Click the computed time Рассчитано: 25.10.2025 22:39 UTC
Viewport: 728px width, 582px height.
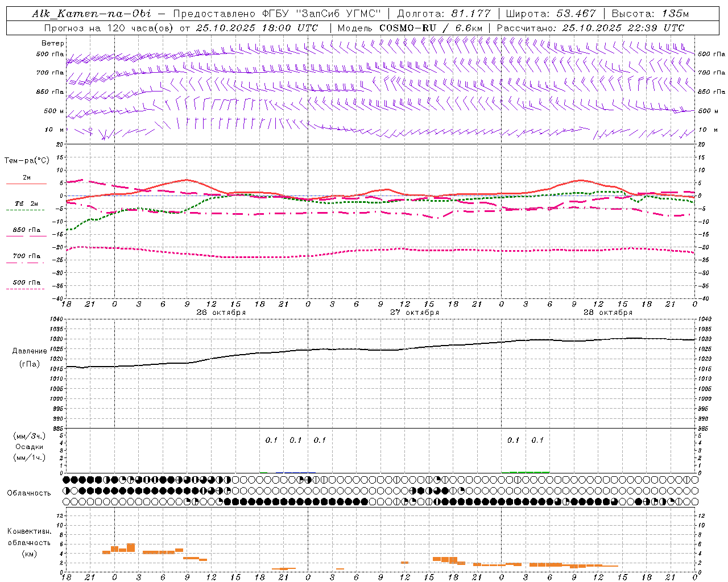(590, 28)
